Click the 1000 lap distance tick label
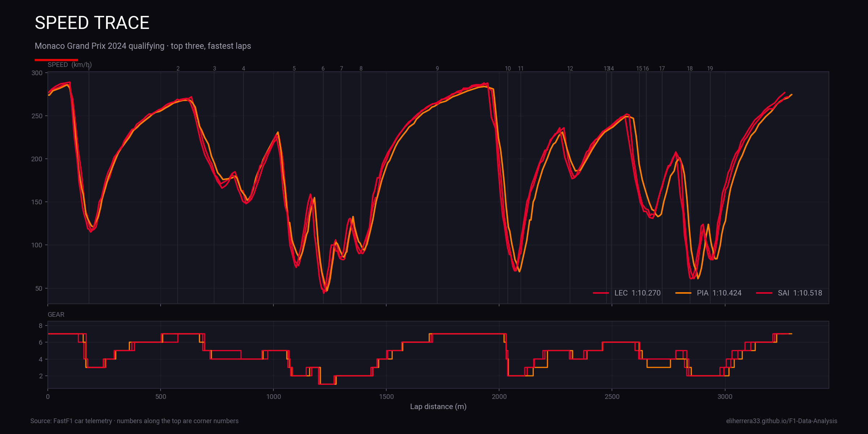Image resolution: width=868 pixels, height=434 pixels. point(273,397)
